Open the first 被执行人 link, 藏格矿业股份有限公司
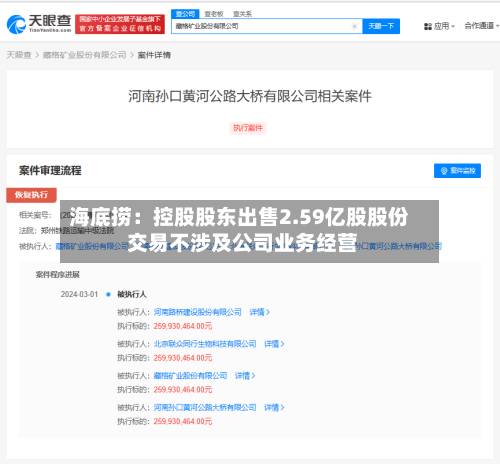 [x=92, y=246]
